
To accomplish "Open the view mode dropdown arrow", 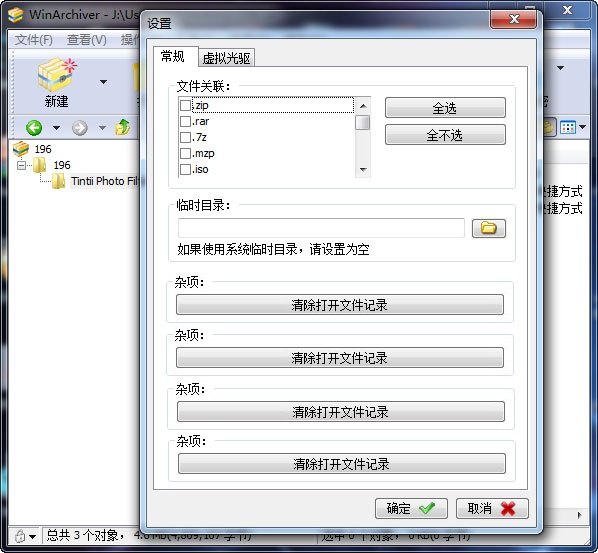I will 582,127.
